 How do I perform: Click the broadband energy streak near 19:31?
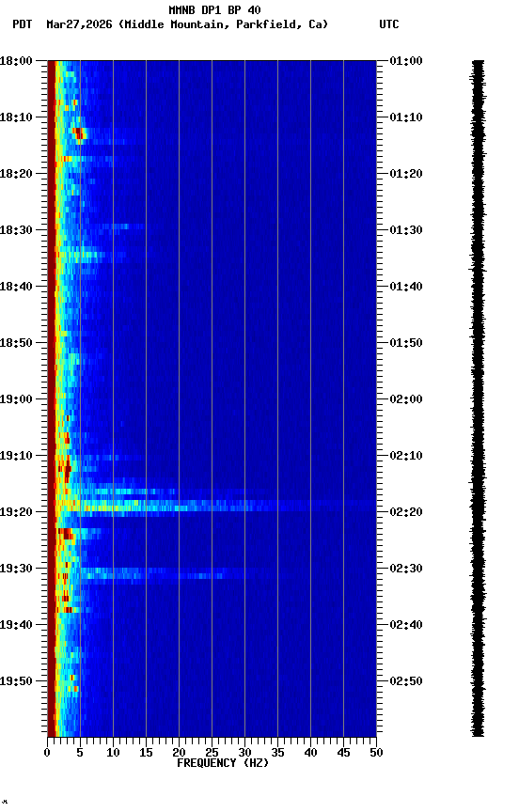pyautogui.click(x=165, y=572)
